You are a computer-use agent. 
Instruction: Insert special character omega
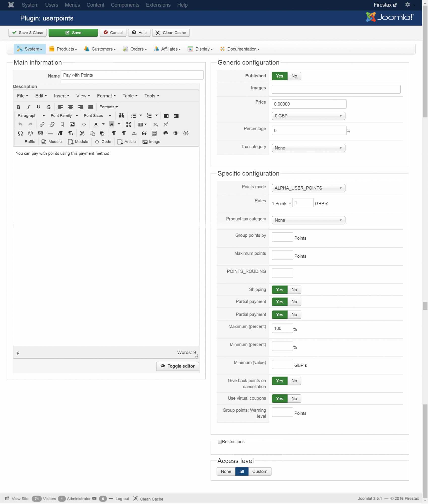click(x=20, y=133)
